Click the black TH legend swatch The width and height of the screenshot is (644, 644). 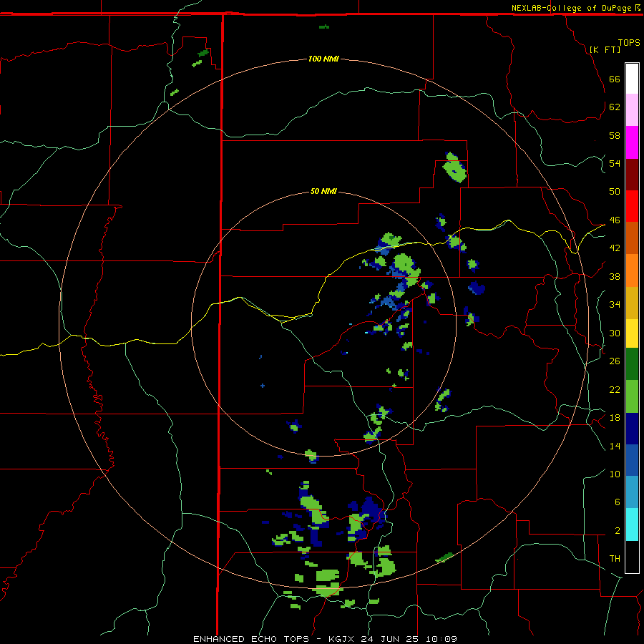point(632,557)
